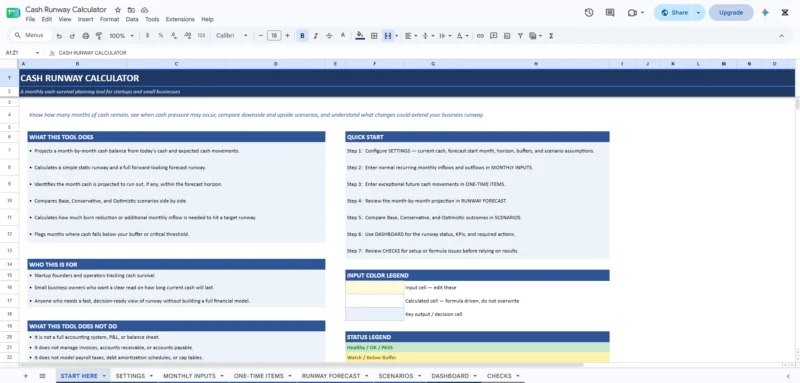Screen dimensions: 800x383
Task: Open text color picker
Action: click(x=343, y=36)
